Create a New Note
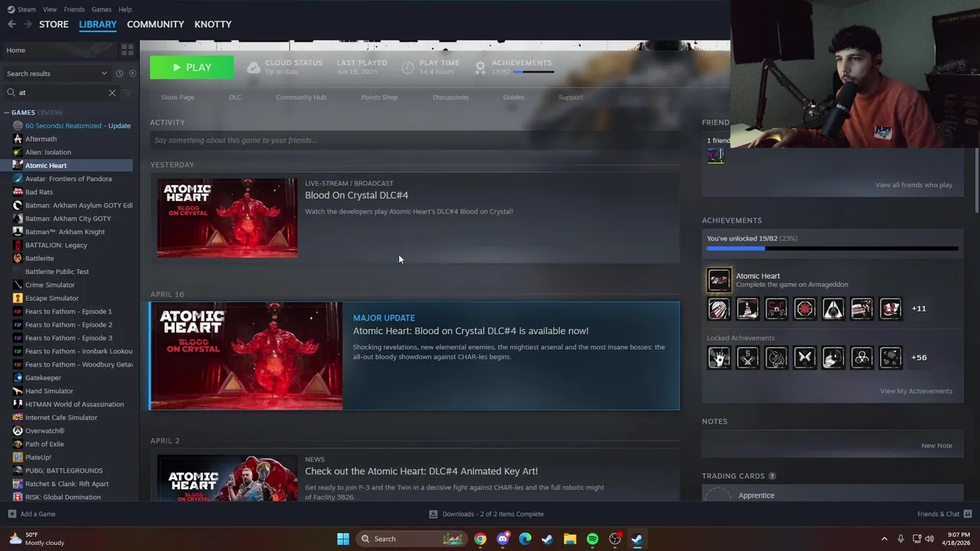The width and height of the screenshot is (980, 551). click(936, 445)
